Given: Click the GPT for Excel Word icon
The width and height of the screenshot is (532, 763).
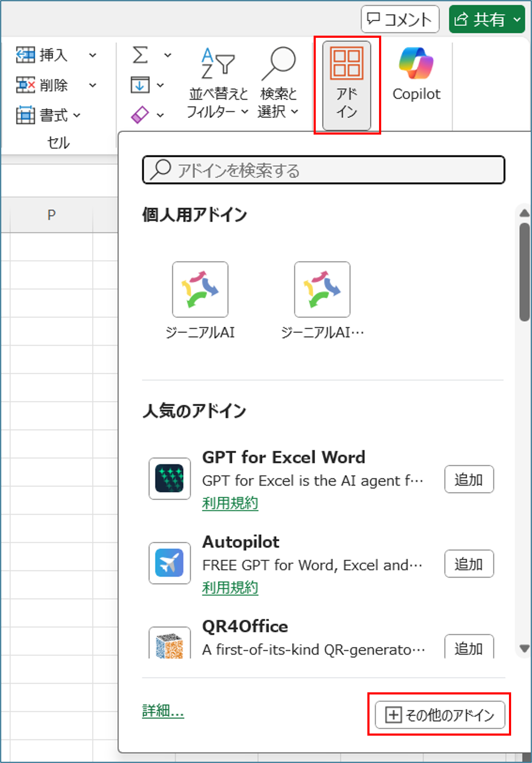Looking at the screenshot, I should pyautogui.click(x=169, y=478).
